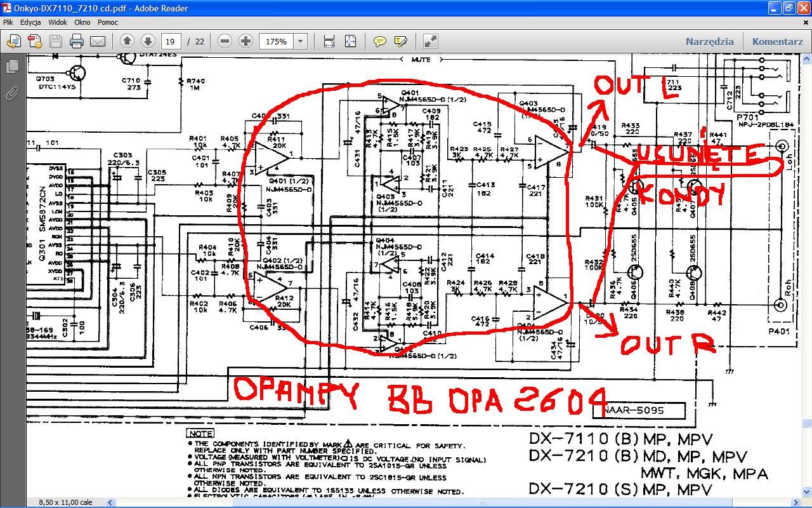Show page thumbnails panel in the sidebar
The image size is (812, 508).
pyautogui.click(x=12, y=66)
